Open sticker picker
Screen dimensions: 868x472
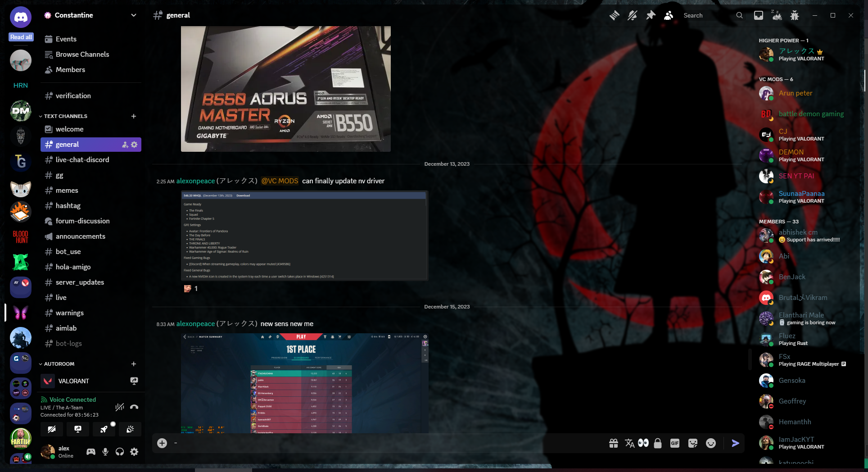pos(693,443)
